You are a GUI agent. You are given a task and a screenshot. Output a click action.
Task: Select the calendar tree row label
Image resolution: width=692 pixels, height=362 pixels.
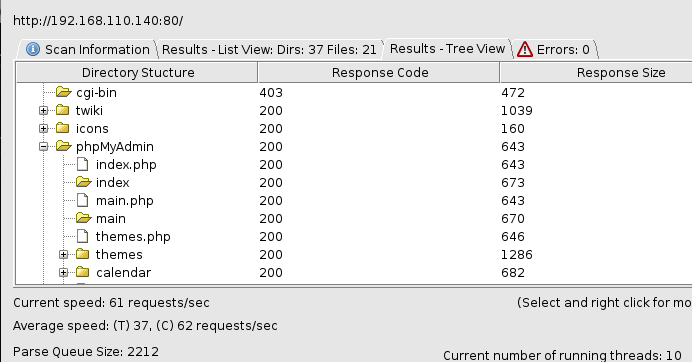(x=124, y=273)
